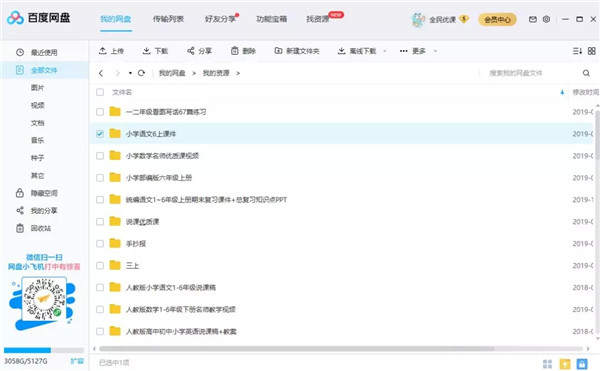The height and width of the screenshot is (371, 600).
Task: Open the 全民优课 mascot icon
Action: pyautogui.click(x=418, y=20)
